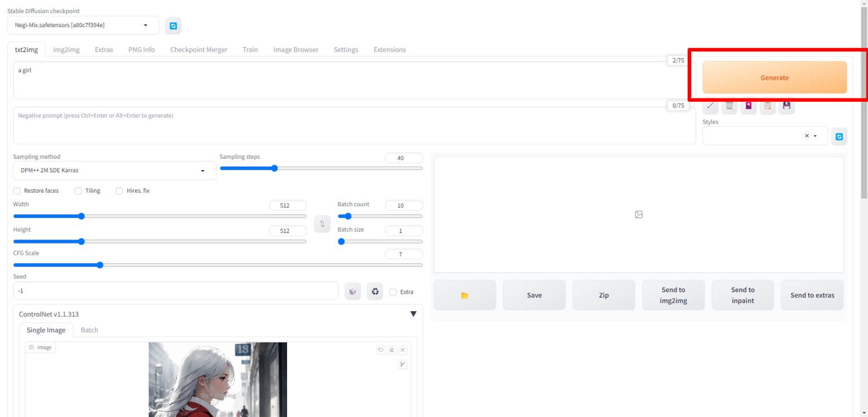Screen dimensions: 868x417
Task: Enable the Restore faces checkbox
Action: pos(17,191)
